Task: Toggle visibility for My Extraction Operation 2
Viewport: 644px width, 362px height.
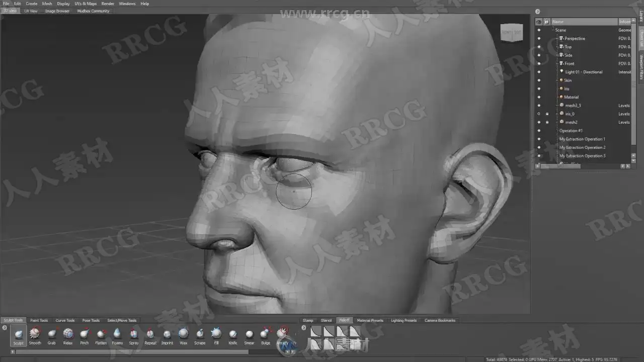Action: pos(539,147)
